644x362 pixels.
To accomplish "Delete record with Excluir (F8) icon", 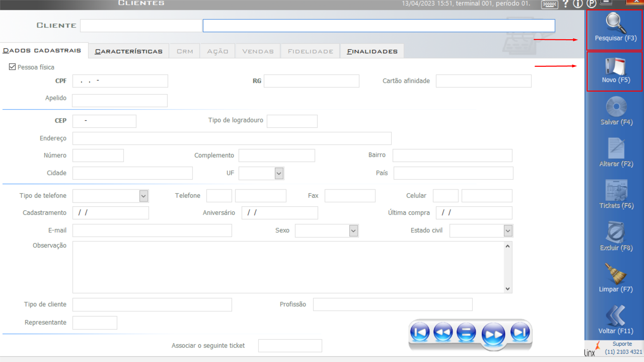I will [x=616, y=232].
